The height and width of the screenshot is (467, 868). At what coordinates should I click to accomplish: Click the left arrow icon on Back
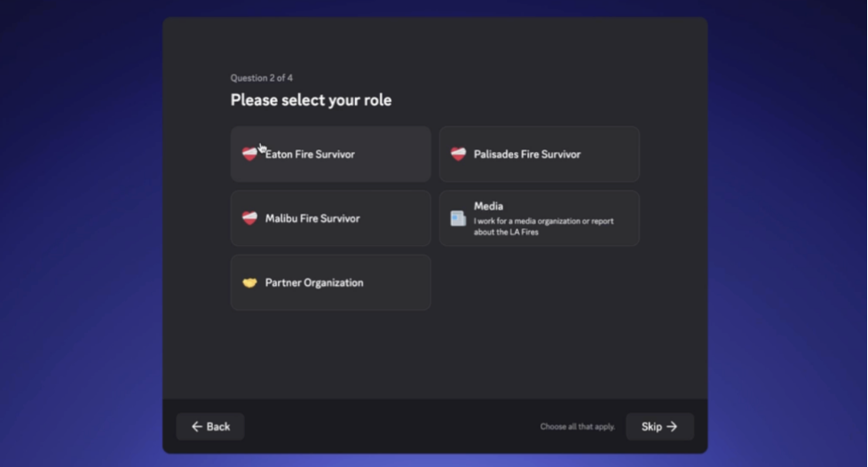(196, 426)
